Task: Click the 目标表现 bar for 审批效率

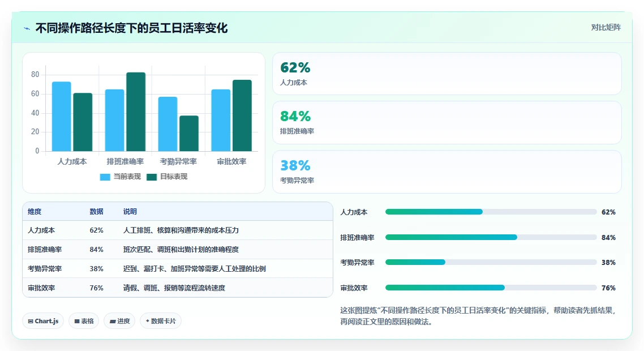Action: 242,115
